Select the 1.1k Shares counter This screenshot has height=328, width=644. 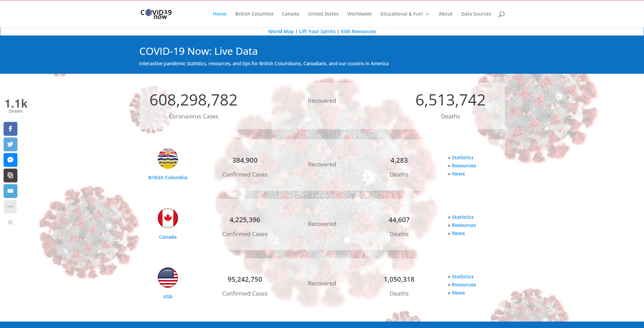click(x=16, y=106)
